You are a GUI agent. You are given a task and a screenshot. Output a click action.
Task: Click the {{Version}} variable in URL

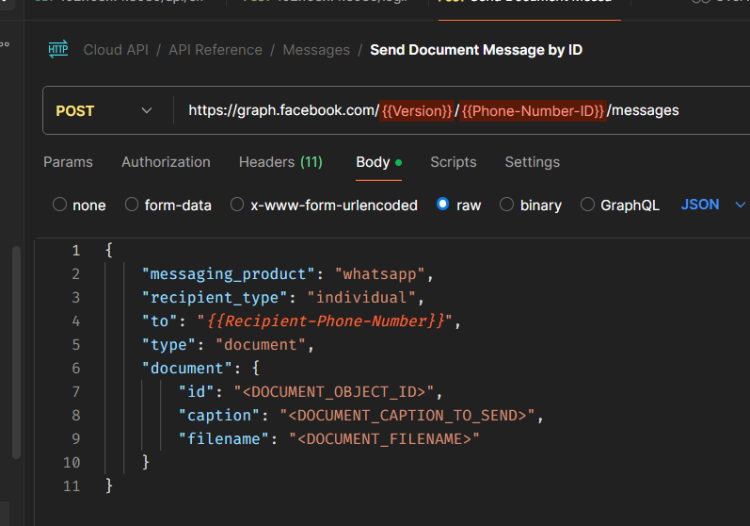(417, 111)
